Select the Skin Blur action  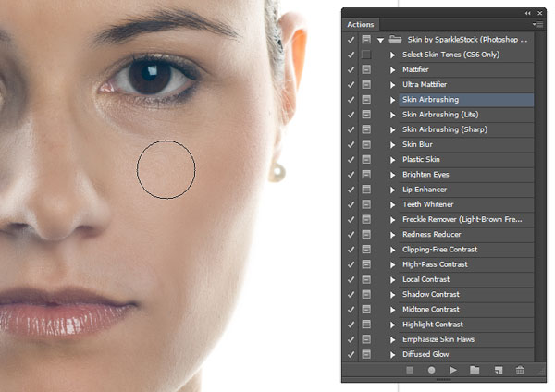(x=466, y=144)
